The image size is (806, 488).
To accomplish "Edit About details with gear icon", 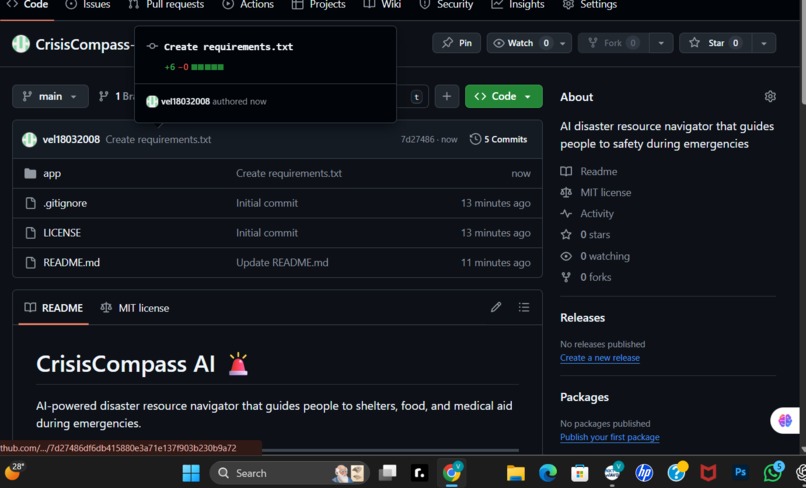I will pyautogui.click(x=770, y=96).
